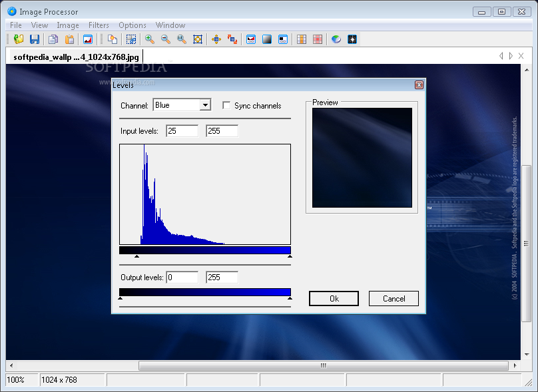The height and width of the screenshot is (392, 538).
Task: Click the threshold window toolbar icon
Action: click(283, 39)
